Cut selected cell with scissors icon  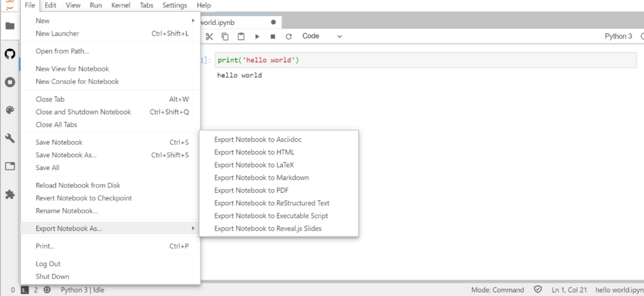coord(209,36)
